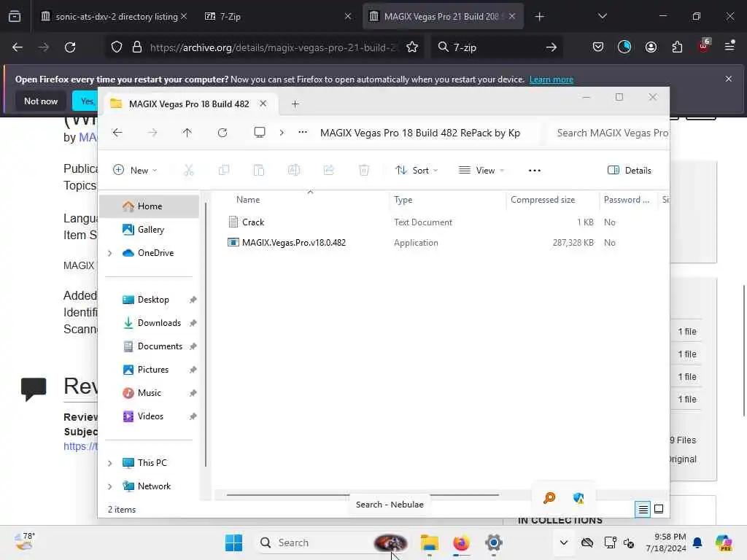The image size is (747, 560).
Task: Open Firefox from the taskbar
Action: click(x=461, y=542)
